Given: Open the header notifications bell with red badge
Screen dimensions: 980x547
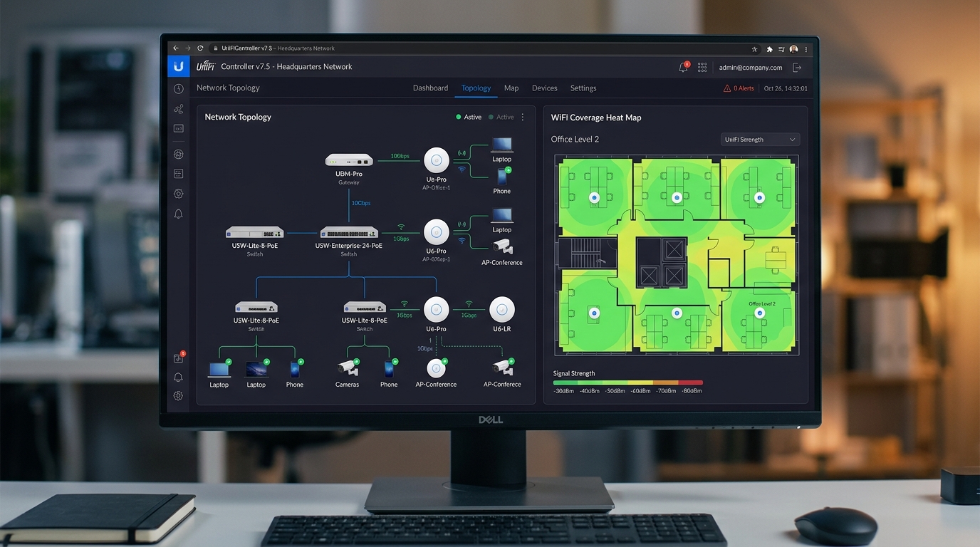Looking at the screenshot, I should tap(684, 67).
